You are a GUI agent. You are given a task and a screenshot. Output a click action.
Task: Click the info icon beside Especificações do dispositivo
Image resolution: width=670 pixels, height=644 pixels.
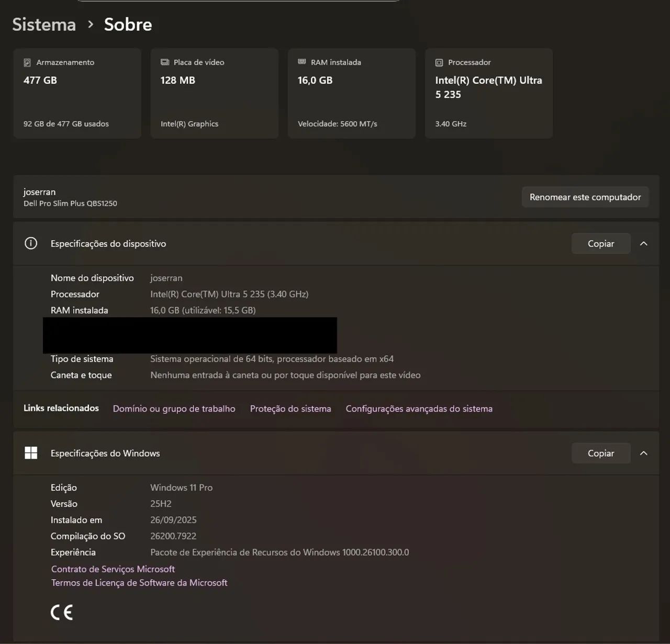coord(31,243)
